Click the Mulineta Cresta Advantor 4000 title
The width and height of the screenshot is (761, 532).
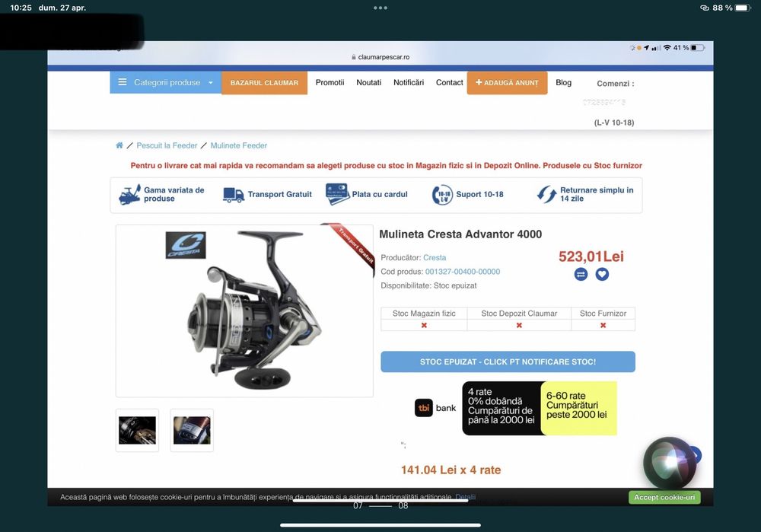(x=460, y=234)
